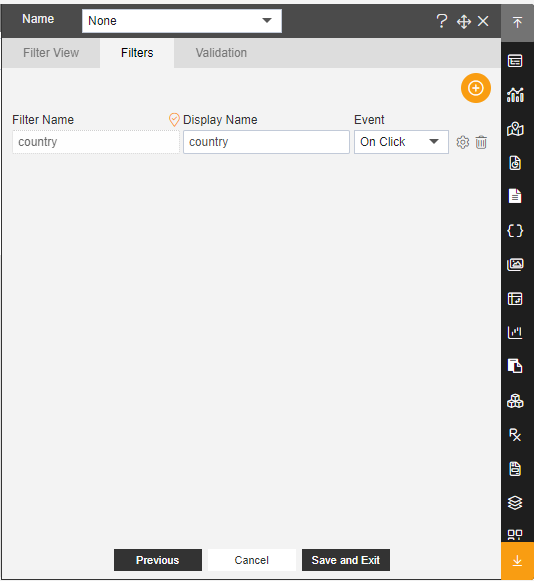534x581 pixels.
Task: Click the Previous button
Action: tap(158, 560)
